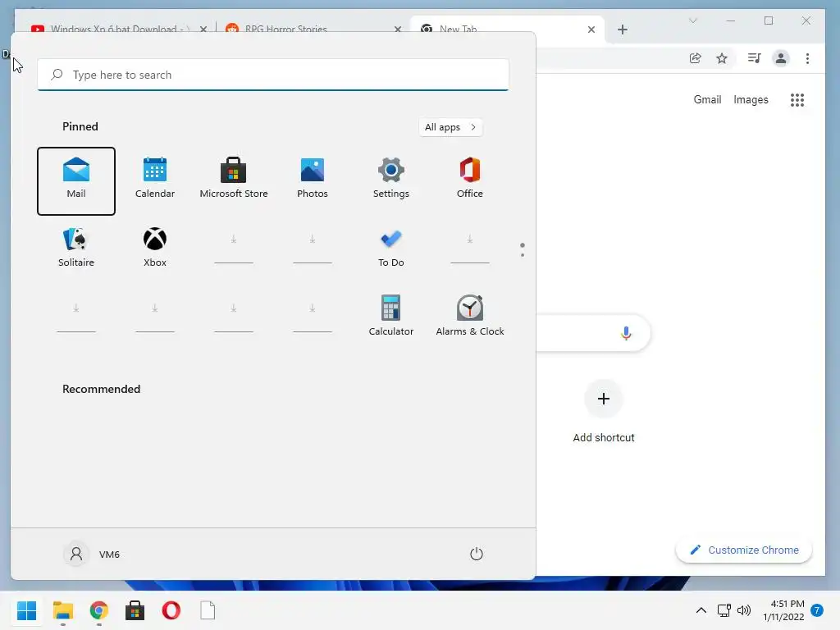The width and height of the screenshot is (840, 630).
Task: Open the volume control tray icon
Action: [x=744, y=610]
